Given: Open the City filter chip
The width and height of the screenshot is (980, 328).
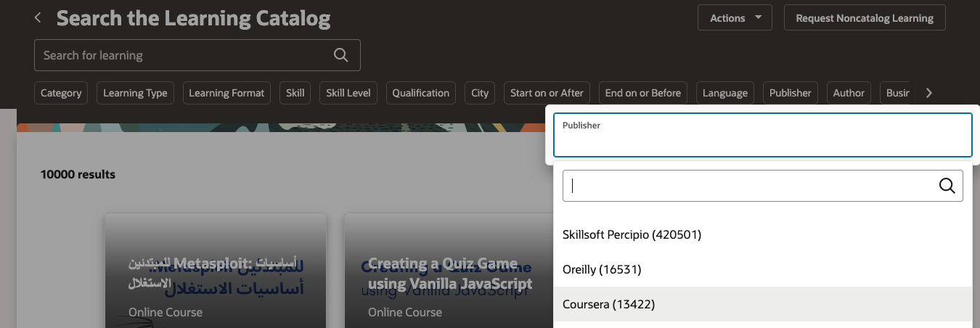Looking at the screenshot, I should point(480,93).
